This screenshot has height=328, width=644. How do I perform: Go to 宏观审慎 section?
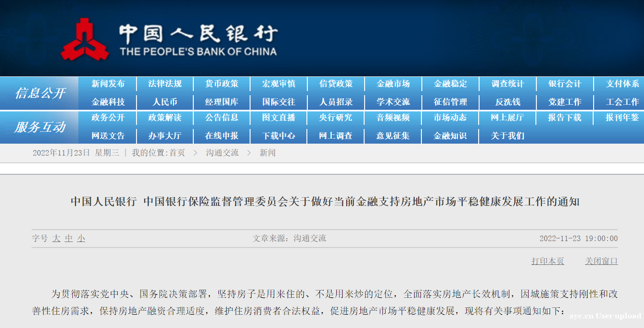click(x=279, y=84)
